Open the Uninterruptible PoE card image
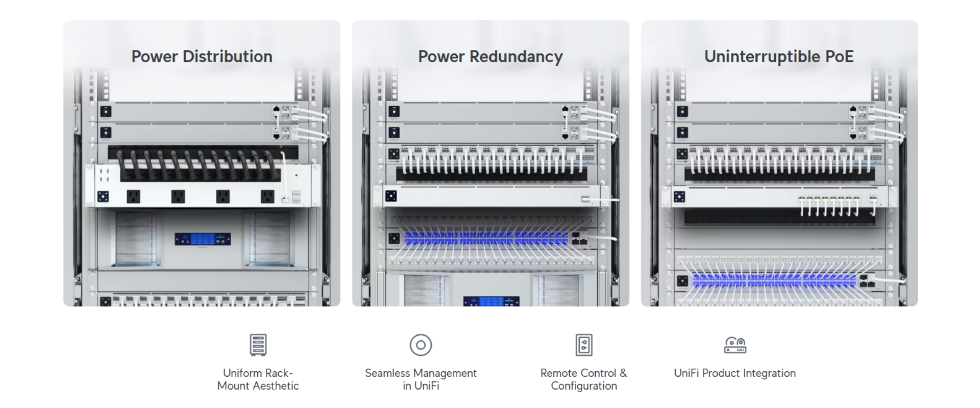This screenshot has height=408, width=980. tap(779, 163)
